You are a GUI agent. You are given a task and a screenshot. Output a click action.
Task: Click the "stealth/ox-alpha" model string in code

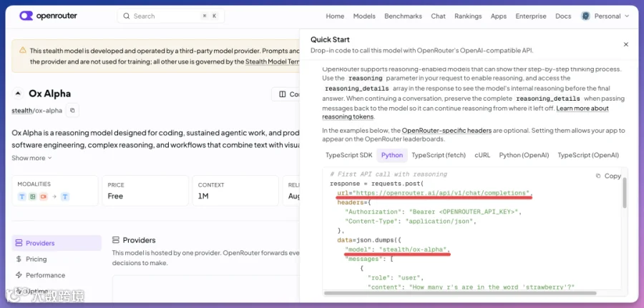pyautogui.click(x=413, y=250)
